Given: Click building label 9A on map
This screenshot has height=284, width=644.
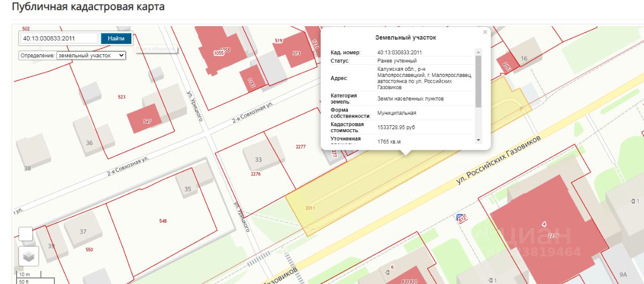Looking at the screenshot, I should [x=623, y=274].
